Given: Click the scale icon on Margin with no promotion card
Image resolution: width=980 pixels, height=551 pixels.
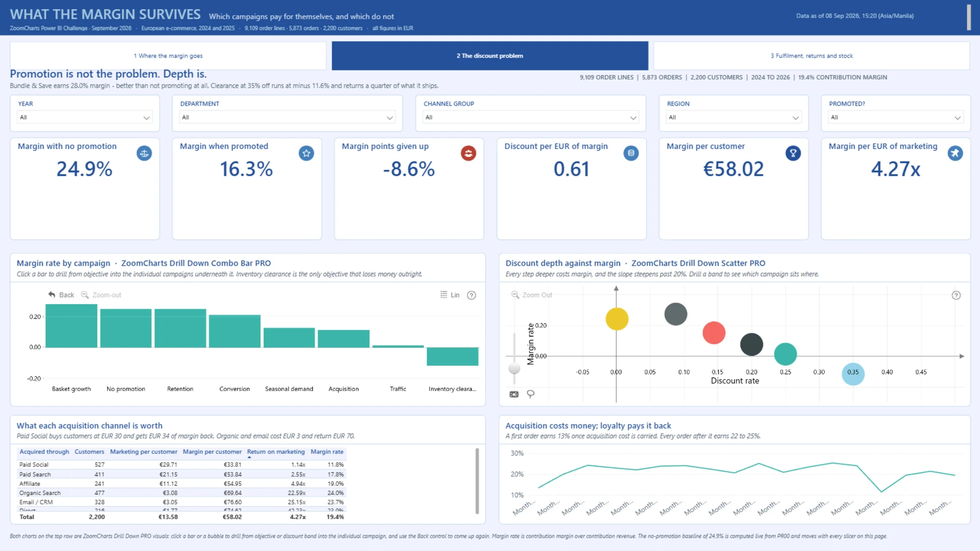Looking at the screenshot, I should (x=144, y=153).
